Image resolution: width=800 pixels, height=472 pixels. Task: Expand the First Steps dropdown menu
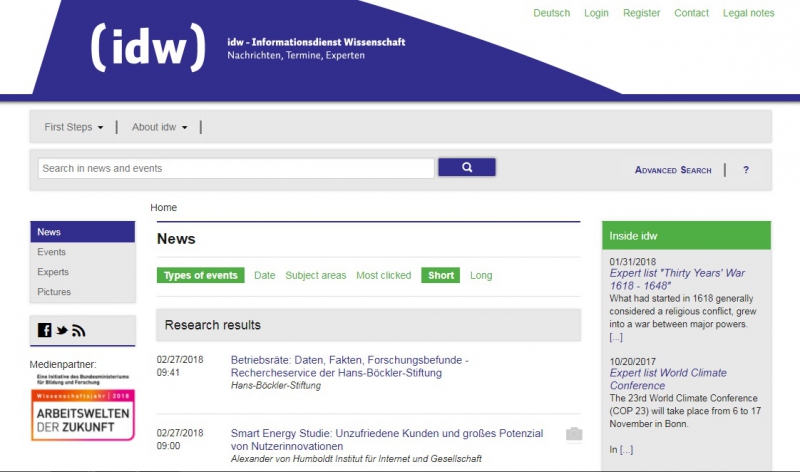[x=74, y=127]
